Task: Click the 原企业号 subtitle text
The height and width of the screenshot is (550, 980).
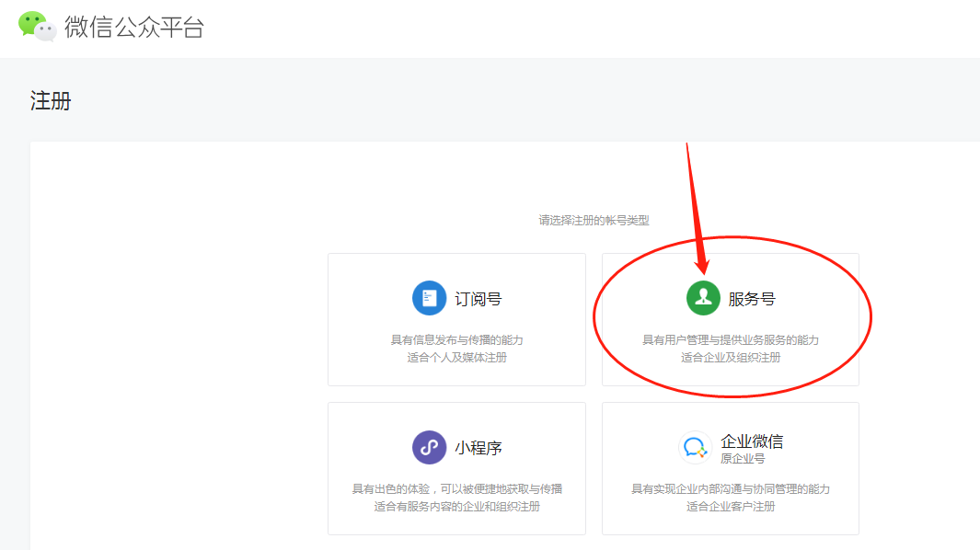Action: click(x=743, y=459)
